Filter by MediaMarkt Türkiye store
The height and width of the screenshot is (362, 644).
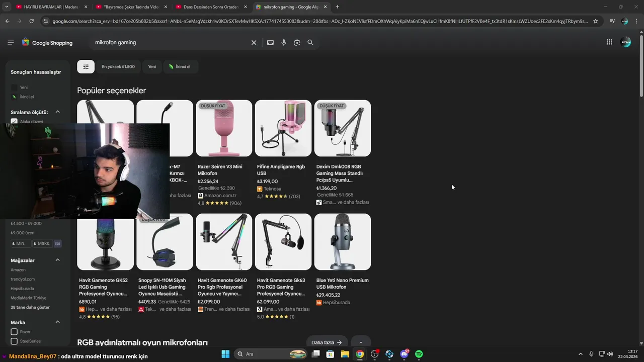[x=29, y=298]
